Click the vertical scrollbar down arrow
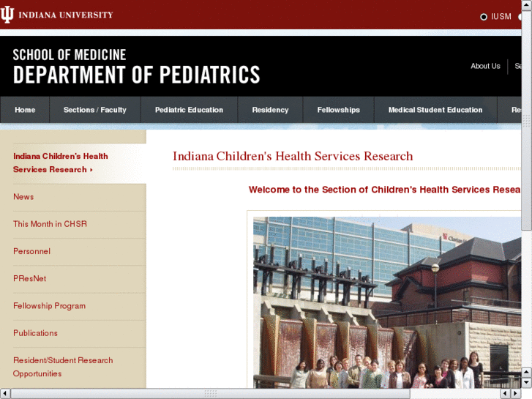532x399 pixels. point(526,382)
